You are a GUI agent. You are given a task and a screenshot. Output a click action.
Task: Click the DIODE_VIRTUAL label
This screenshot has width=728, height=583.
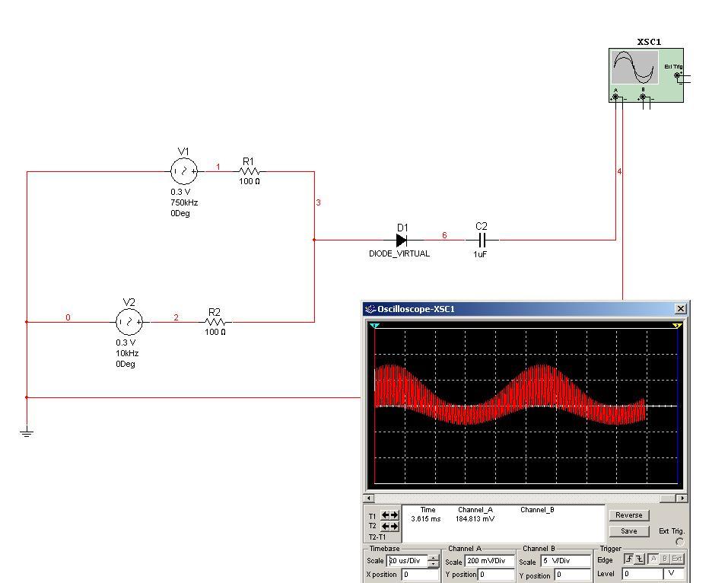click(399, 253)
